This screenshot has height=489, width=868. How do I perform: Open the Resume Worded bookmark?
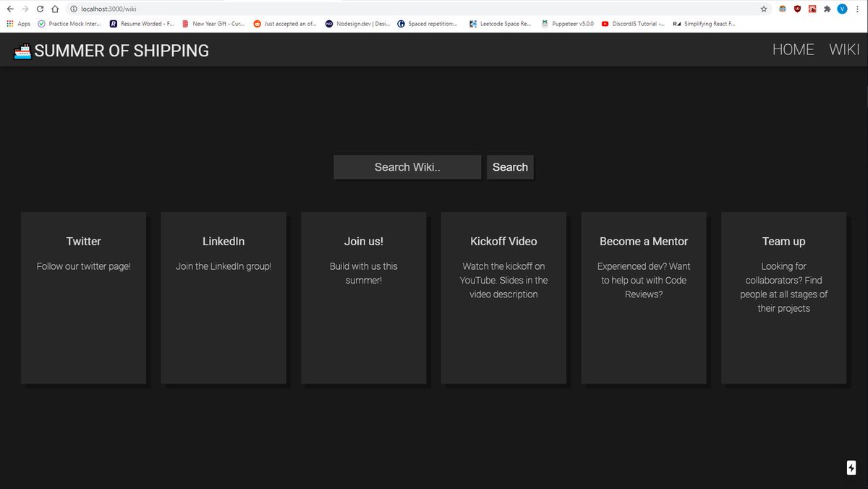[142, 23]
